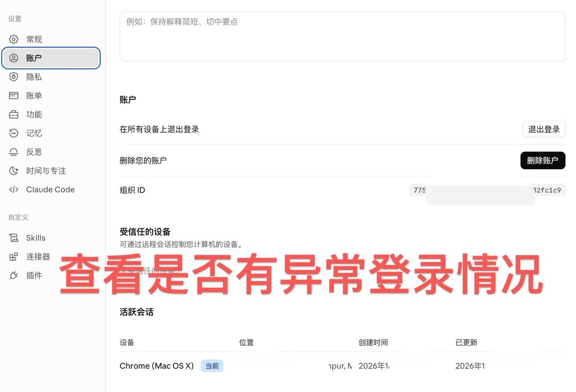
Task: Focus the instructions text area with placeholder 例如
Action: point(343,37)
